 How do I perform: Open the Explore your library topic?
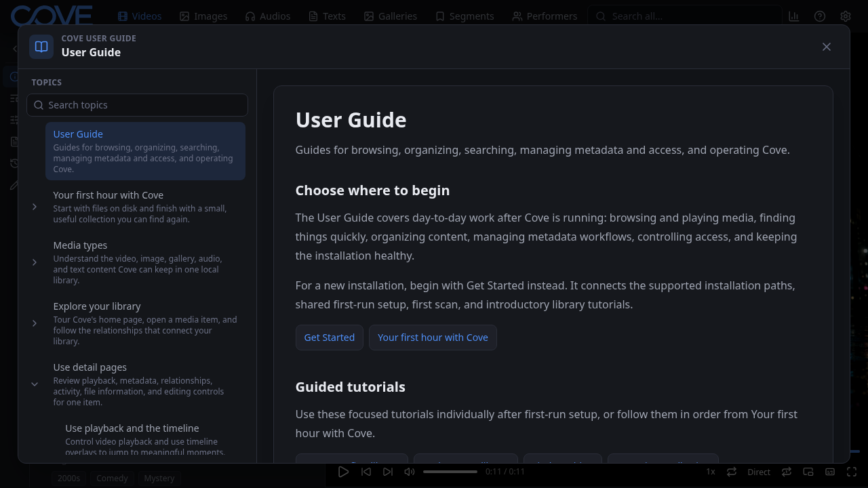click(x=145, y=323)
